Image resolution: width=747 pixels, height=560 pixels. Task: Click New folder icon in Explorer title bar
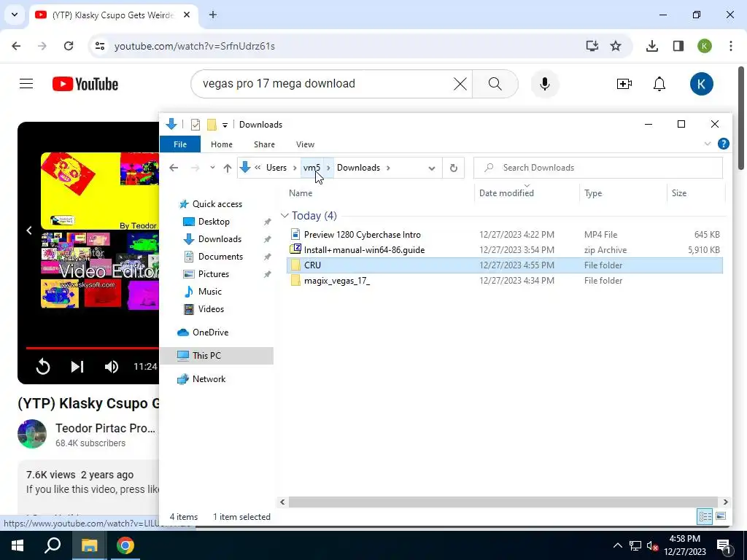[212, 125]
